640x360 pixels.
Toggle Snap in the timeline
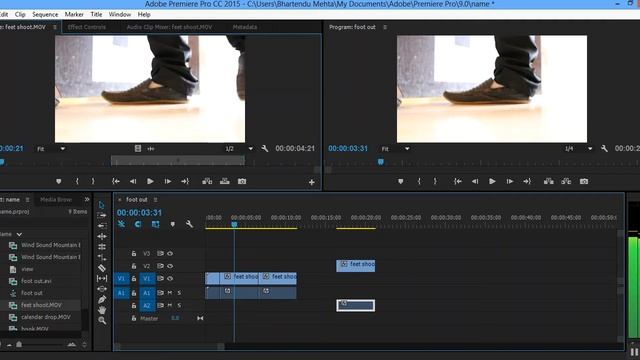tap(138, 224)
